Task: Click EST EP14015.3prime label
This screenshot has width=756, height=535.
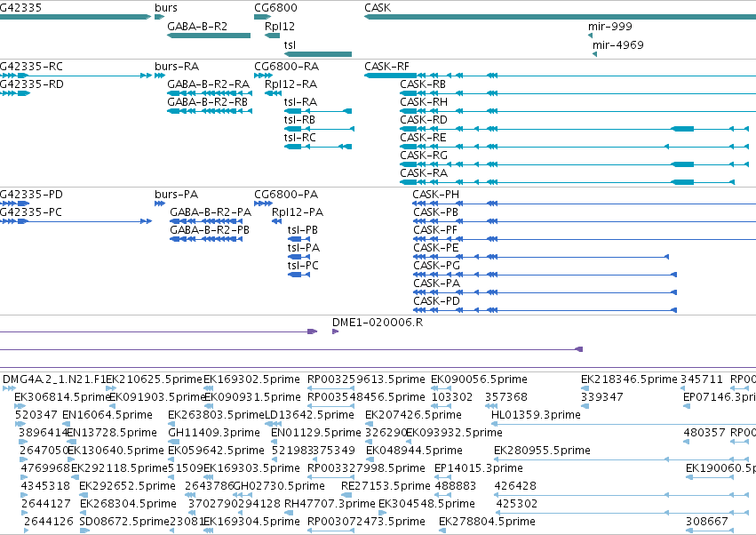Action: pos(478,468)
